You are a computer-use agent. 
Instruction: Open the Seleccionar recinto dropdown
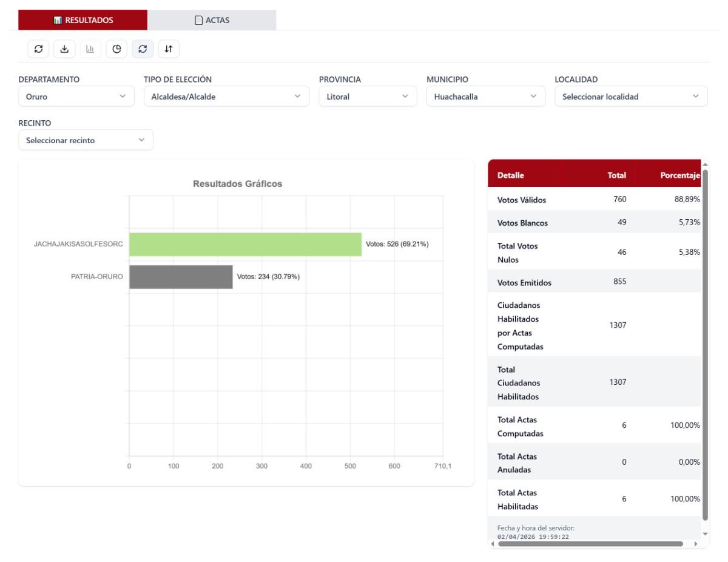tap(86, 140)
